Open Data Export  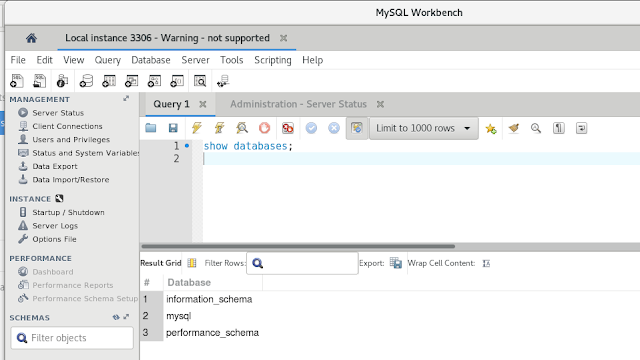55,166
